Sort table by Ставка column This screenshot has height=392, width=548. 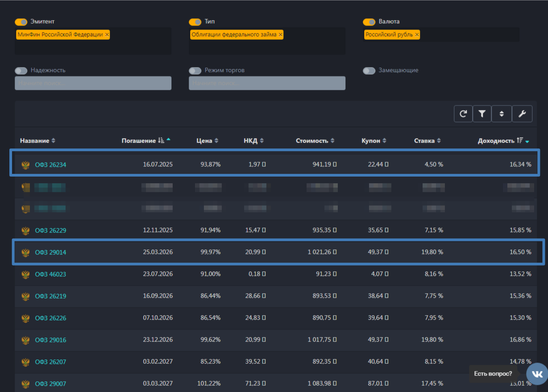tap(428, 141)
